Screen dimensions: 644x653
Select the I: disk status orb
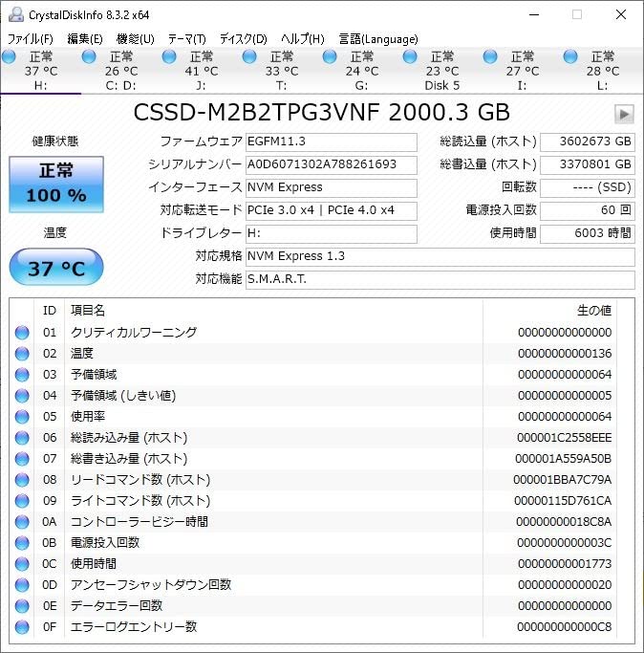(x=490, y=57)
